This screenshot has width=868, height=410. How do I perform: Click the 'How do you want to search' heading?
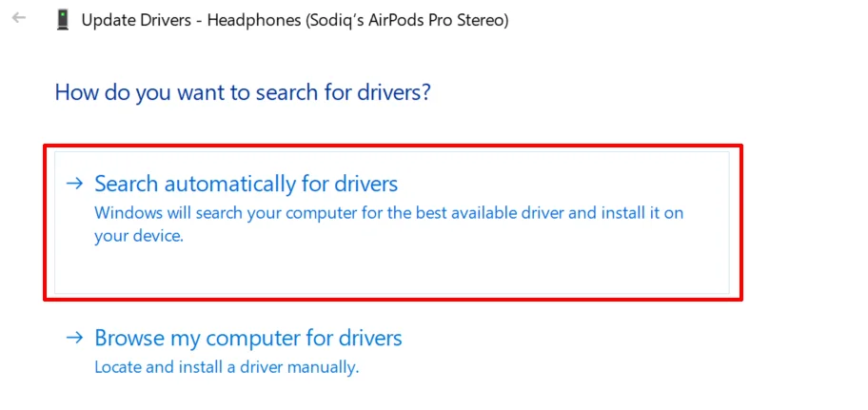tap(243, 92)
